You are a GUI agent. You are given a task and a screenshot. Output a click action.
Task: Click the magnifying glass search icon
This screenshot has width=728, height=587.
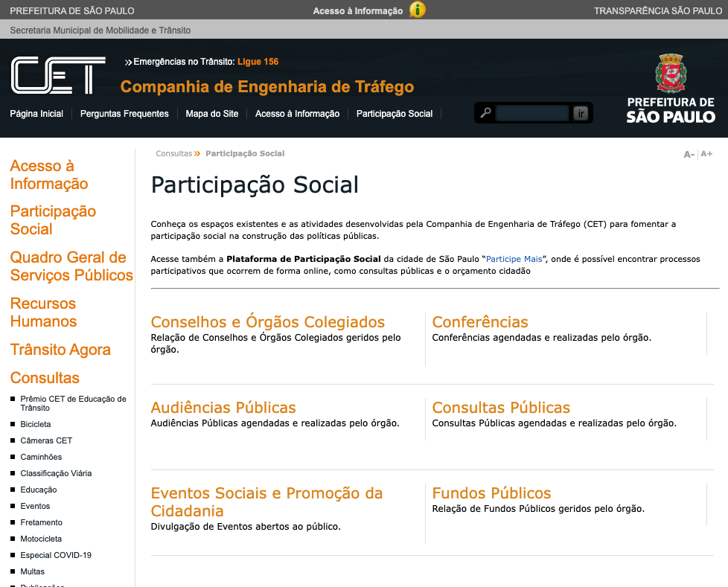(x=485, y=113)
